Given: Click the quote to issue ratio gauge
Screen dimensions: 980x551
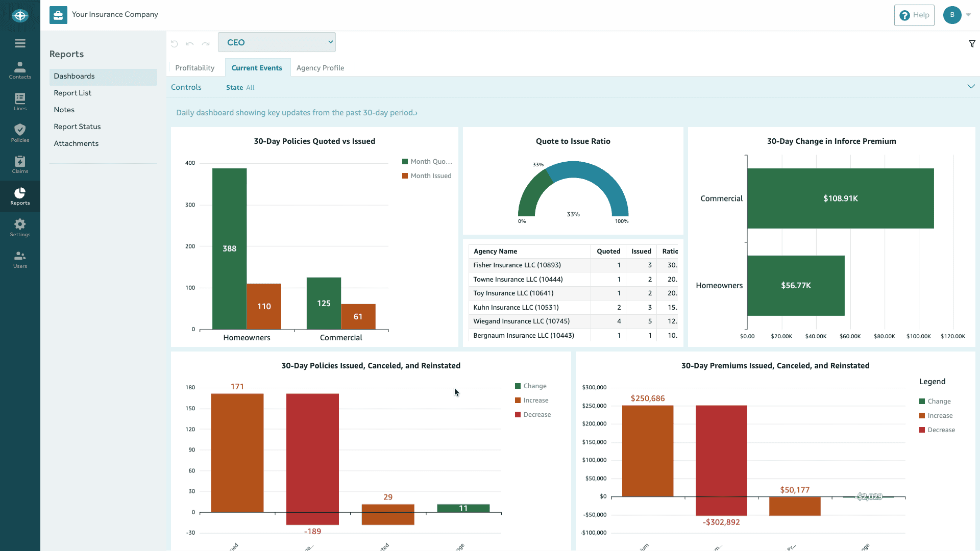Looking at the screenshot, I should tap(573, 189).
